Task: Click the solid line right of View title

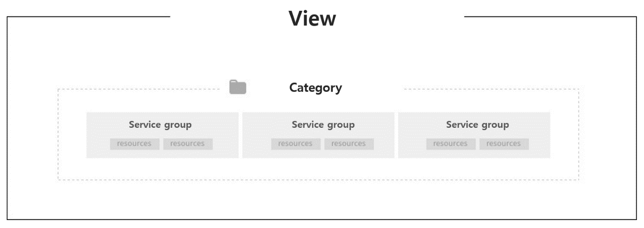Action: click(x=550, y=17)
